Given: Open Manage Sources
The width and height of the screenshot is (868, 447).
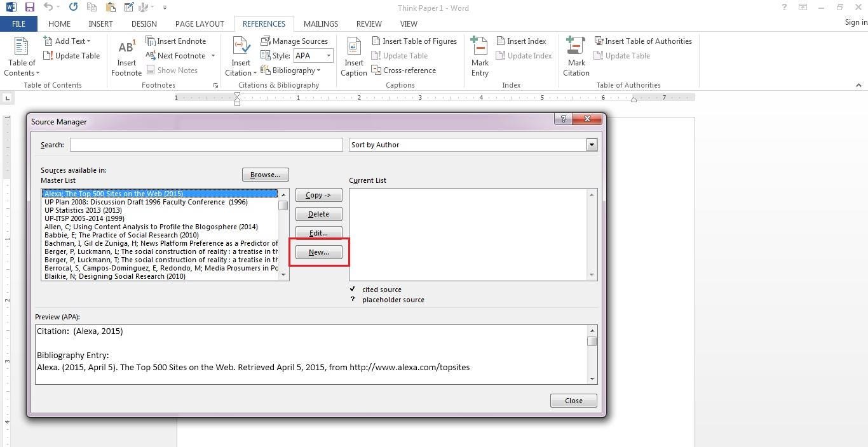Looking at the screenshot, I should point(295,41).
